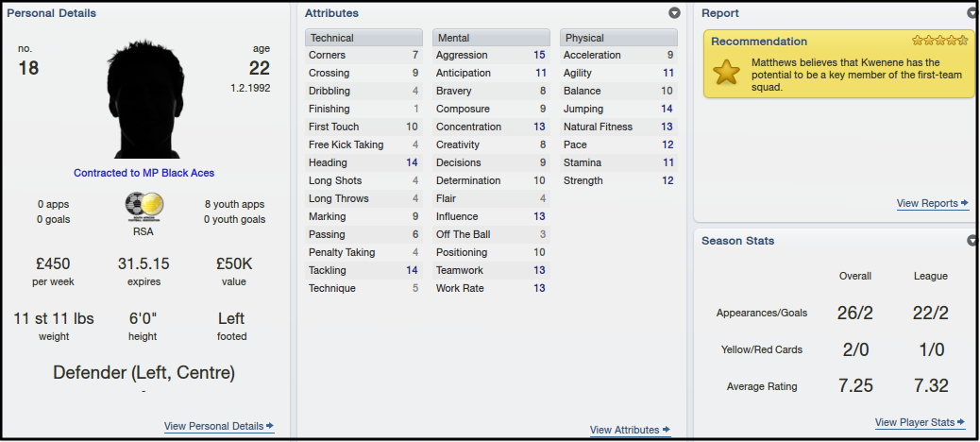
Task: Click Contracted to MP Black Aces link
Action: pyautogui.click(x=144, y=173)
